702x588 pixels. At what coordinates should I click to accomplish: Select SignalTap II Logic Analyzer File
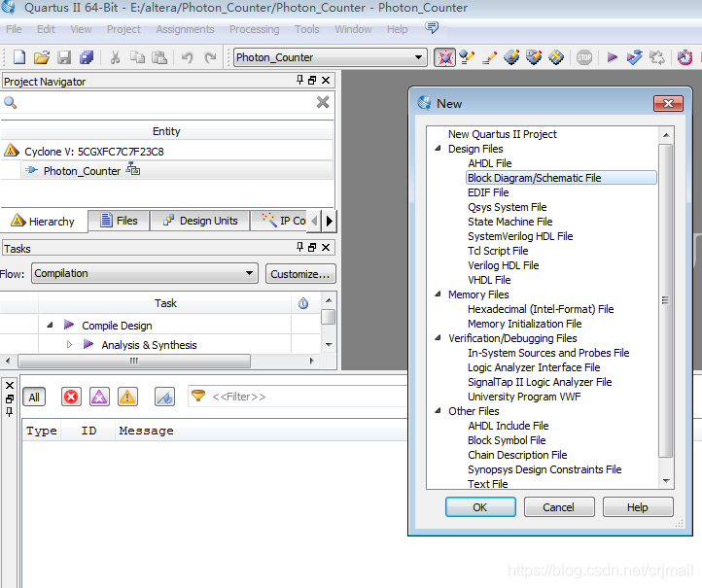(540, 382)
